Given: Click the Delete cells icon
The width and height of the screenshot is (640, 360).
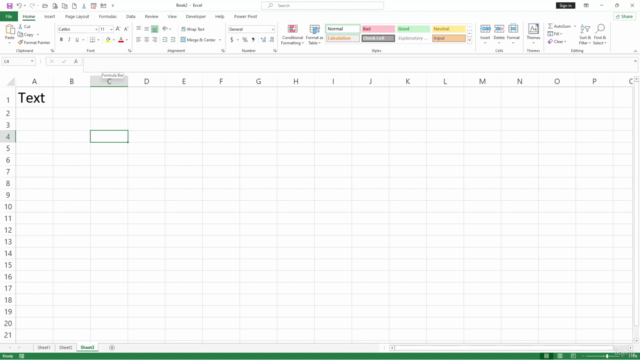Looking at the screenshot, I should [499, 29].
